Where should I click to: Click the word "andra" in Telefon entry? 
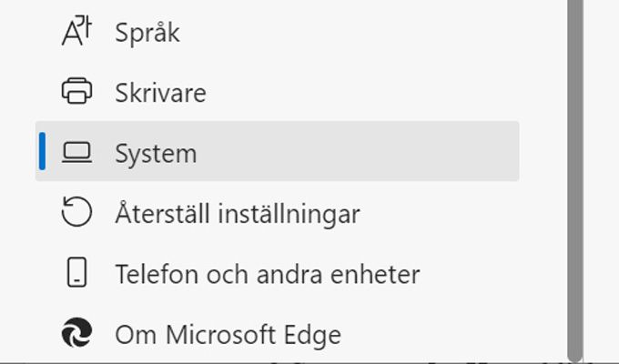point(289,274)
